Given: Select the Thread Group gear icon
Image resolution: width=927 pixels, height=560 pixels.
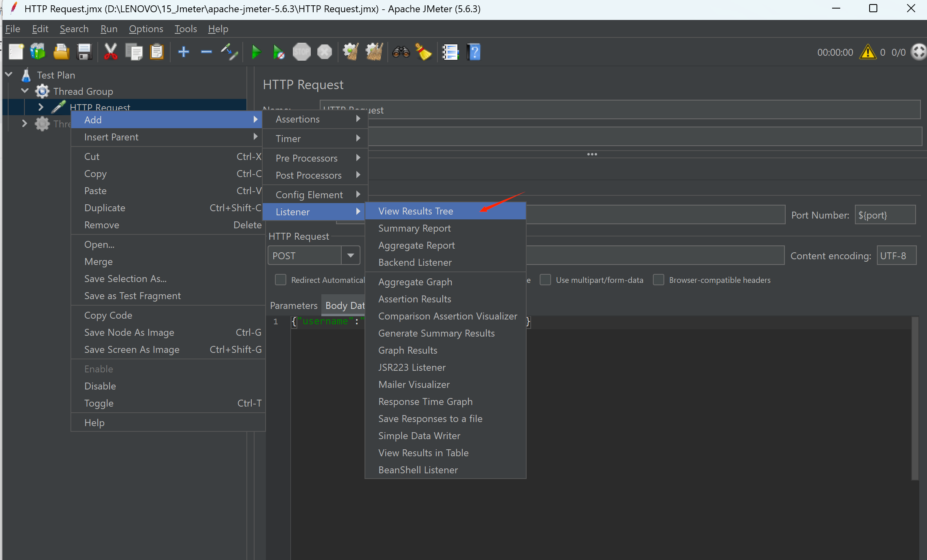Looking at the screenshot, I should pyautogui.click(x=42, y=91).
